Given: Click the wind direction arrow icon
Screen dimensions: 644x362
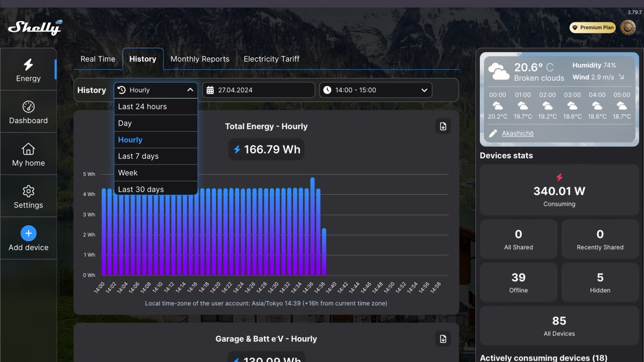Looking at the screenshot, I should pos(621,77).
